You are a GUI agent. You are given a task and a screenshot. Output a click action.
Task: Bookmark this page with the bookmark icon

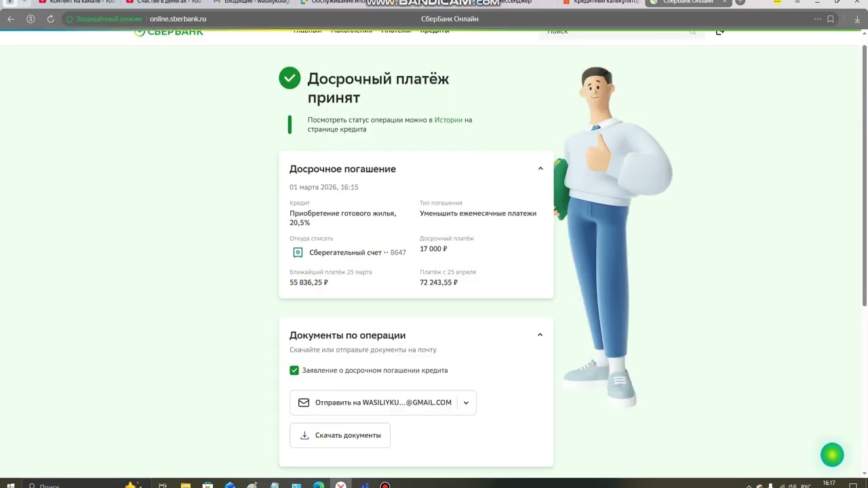(x=830, y=19)
